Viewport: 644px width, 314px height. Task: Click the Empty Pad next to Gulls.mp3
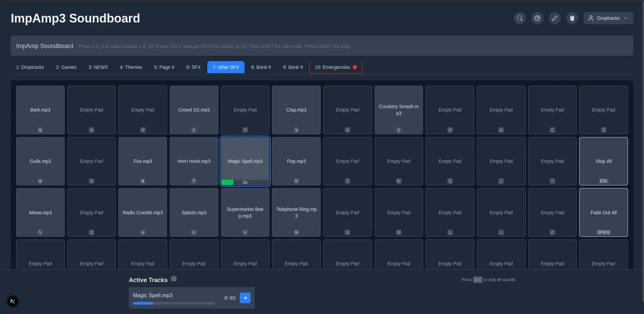pyautogui.click(x=91, y=161)
